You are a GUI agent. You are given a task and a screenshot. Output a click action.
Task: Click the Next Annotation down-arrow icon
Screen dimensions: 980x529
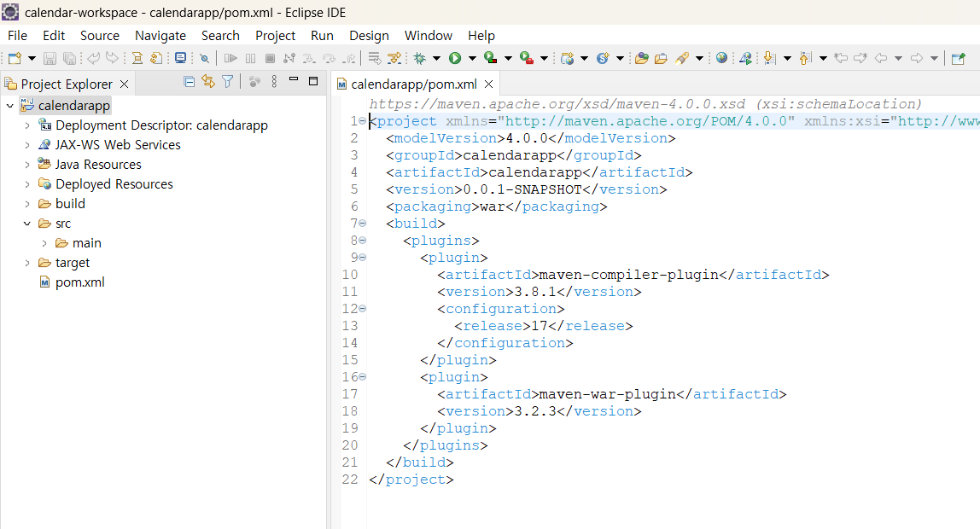pyautogui.click(x=770, y=58)
